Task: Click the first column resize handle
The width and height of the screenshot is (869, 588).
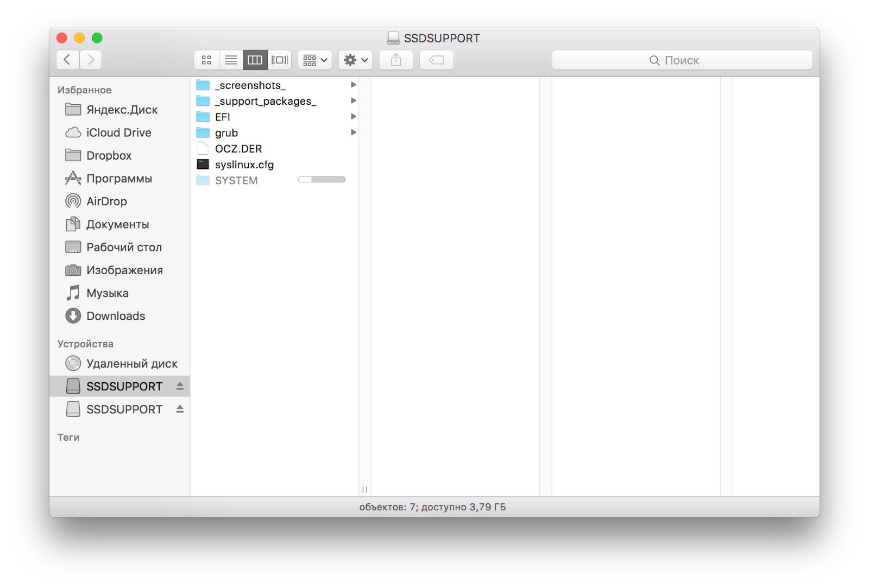Action: 364,490
